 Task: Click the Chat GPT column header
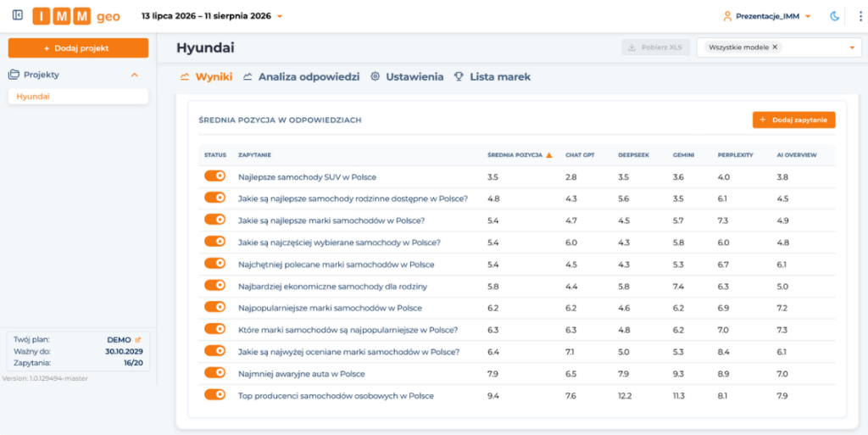coord(580,155)
